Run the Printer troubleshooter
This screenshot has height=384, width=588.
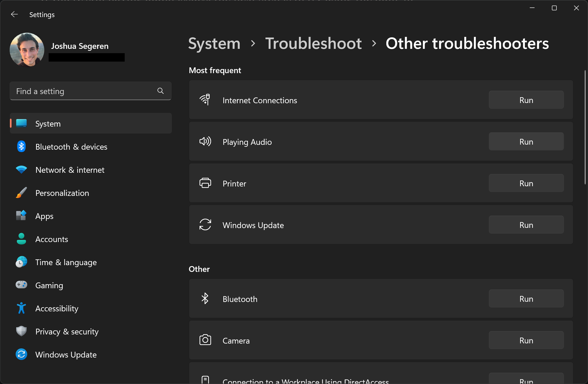point(526,183)
